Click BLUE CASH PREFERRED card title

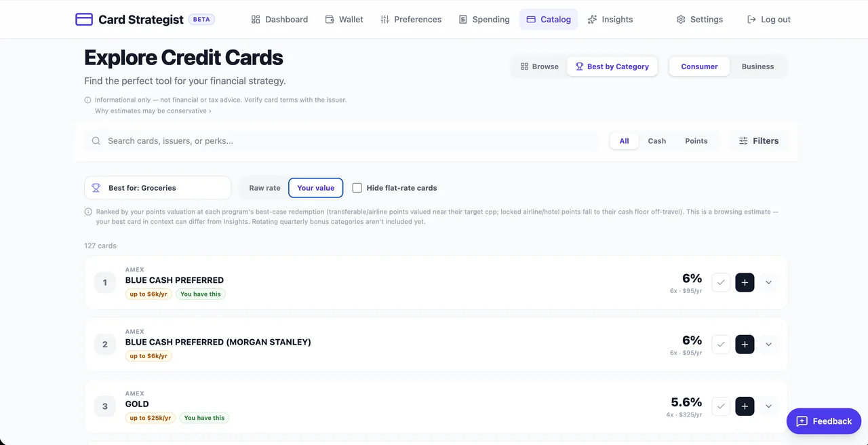[x=174, y=280]
